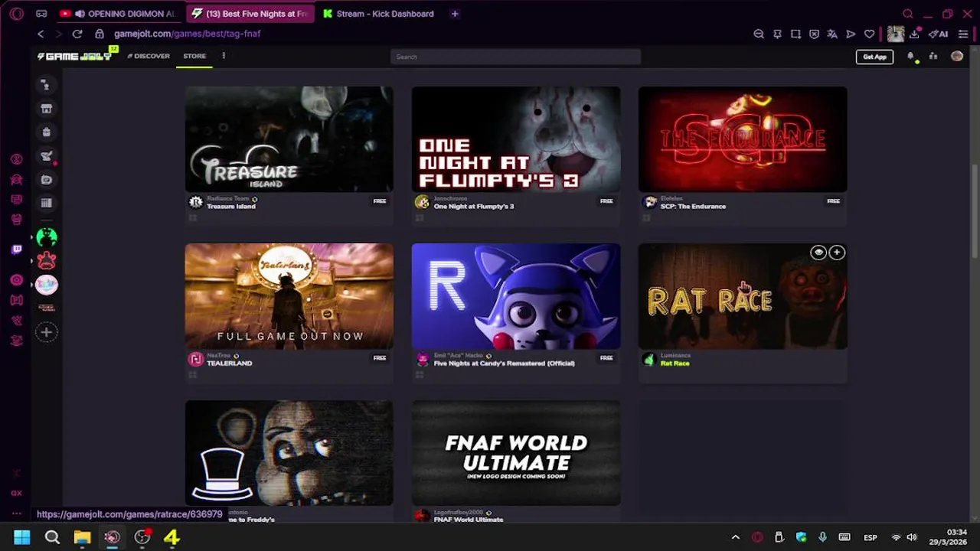This screenshot has width=980, height=551.
Task: Open the browser downloads icon
Action: [x=914, y=34]
